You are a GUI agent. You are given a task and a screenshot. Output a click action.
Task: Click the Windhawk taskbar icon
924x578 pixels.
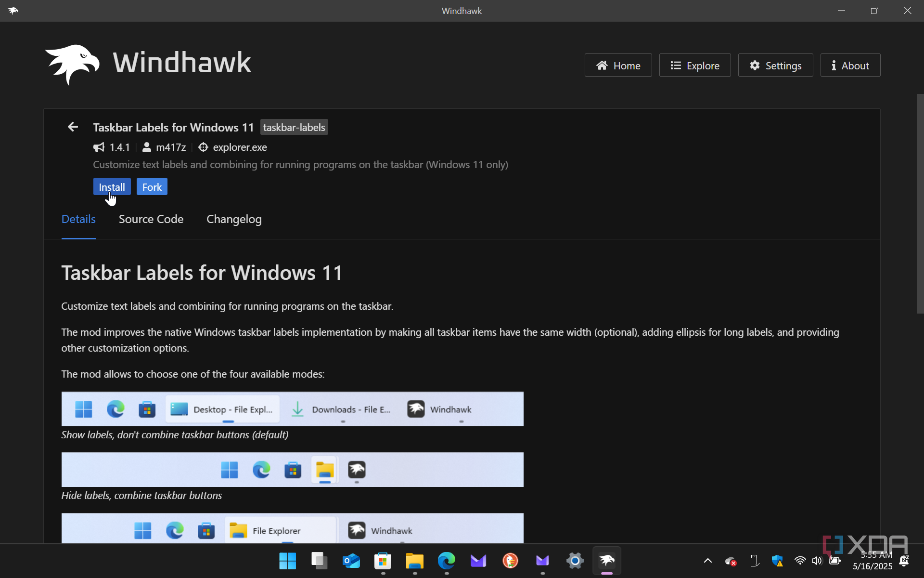607,561
